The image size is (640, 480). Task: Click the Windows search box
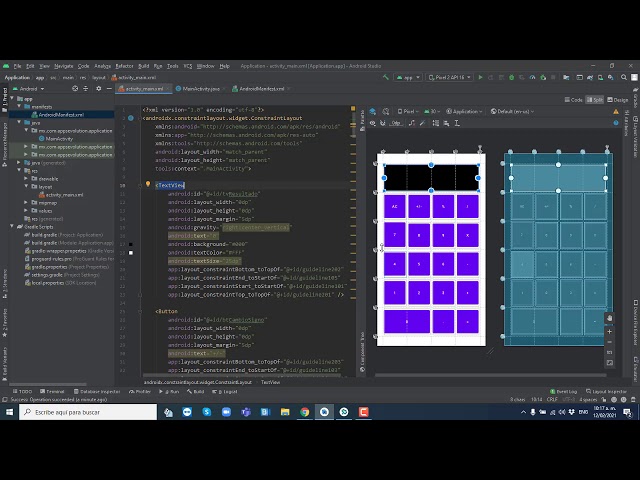coord(88,412)
